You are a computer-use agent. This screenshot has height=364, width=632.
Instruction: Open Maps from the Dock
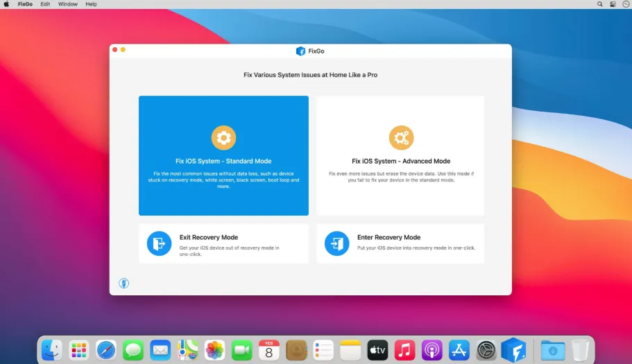[187, 350]
